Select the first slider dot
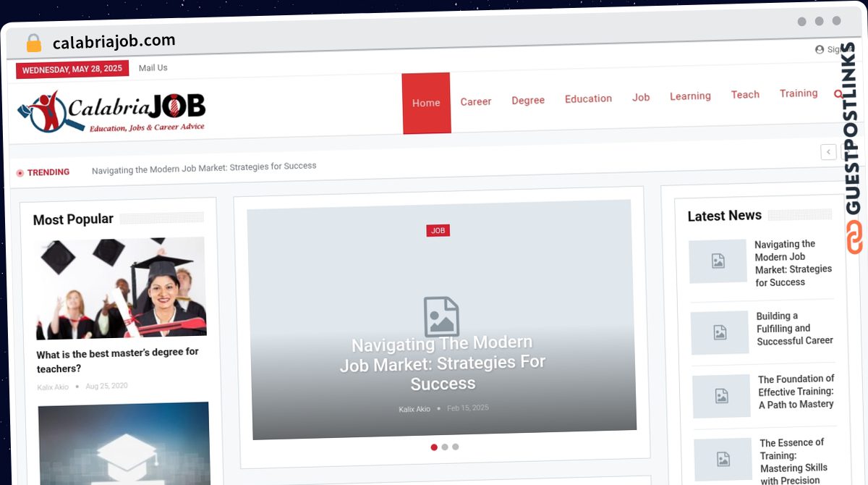Screen dimensions: 868x485 click(x=434, y=447)
